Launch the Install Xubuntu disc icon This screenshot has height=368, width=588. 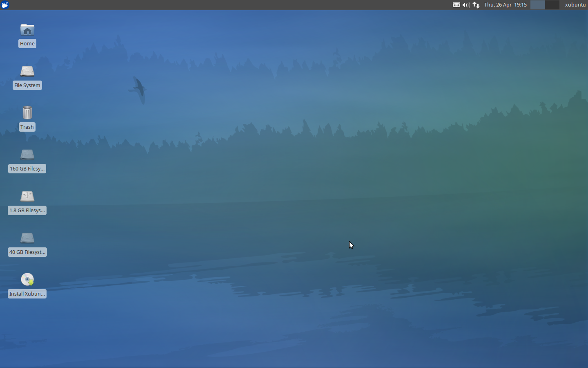click(x=27, y=280)
